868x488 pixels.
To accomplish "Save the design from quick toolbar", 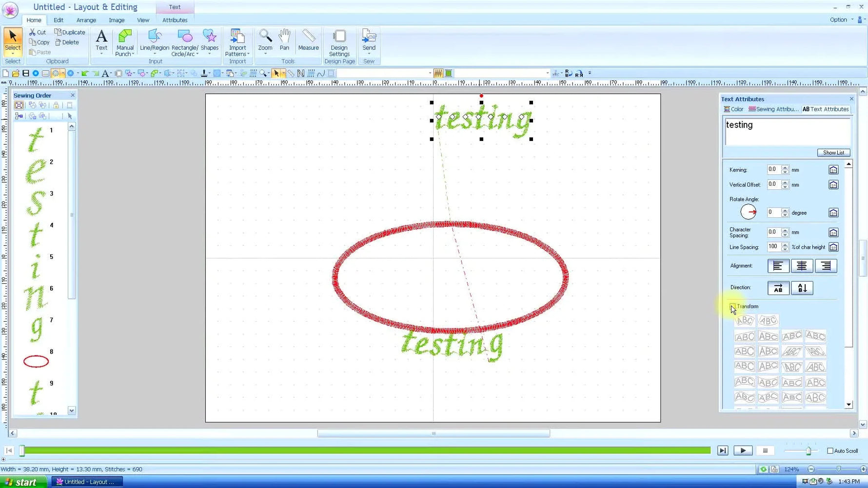I will [x=26, y=73].
